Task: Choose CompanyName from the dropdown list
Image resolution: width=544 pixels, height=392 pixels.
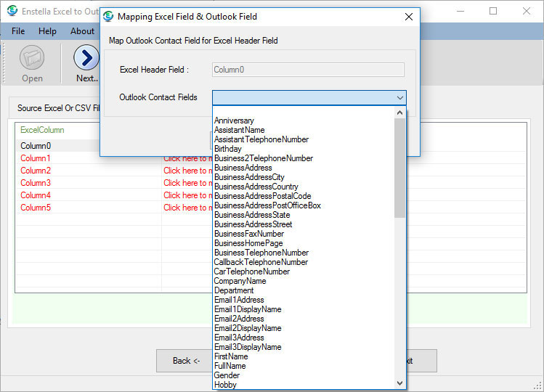Action: tap(240, 281)
